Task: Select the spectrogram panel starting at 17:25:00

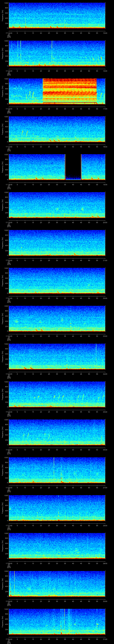Action: [57, 432]
